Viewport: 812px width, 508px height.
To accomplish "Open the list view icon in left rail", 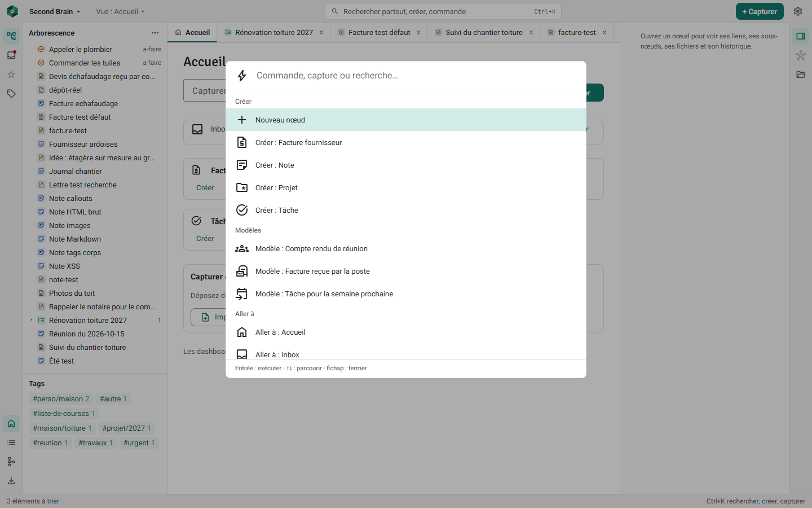I will coord(11,443).
